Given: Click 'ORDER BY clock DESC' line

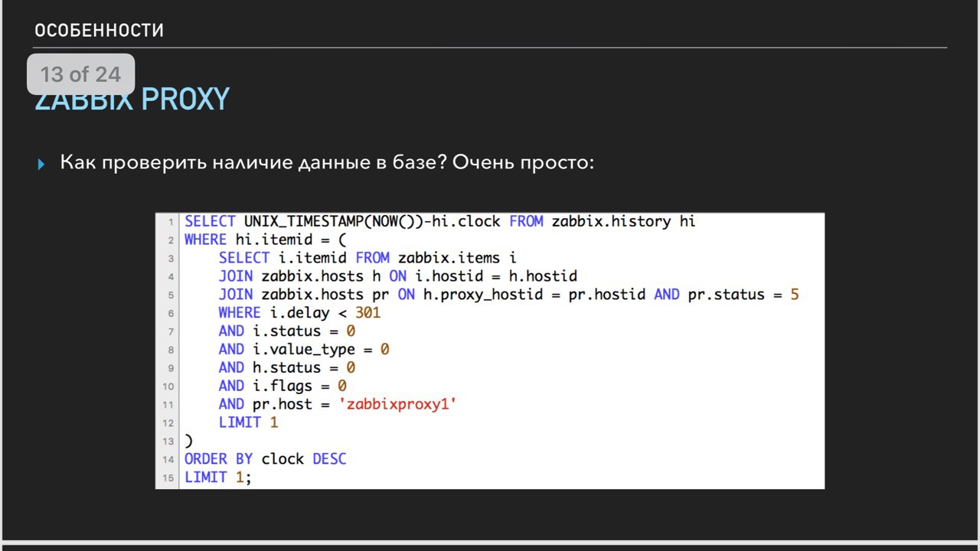Looking at the screenshot, I should point(266,459).
